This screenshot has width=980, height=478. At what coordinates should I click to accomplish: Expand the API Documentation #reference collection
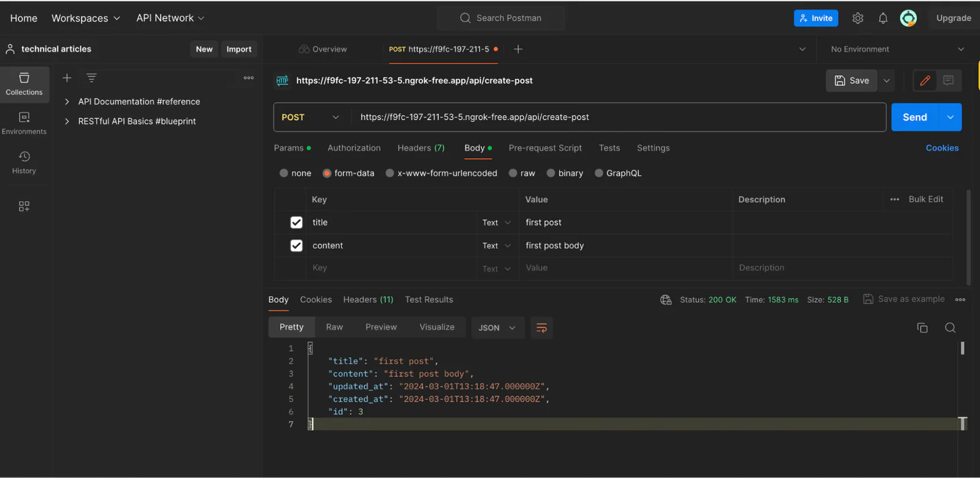67,102
